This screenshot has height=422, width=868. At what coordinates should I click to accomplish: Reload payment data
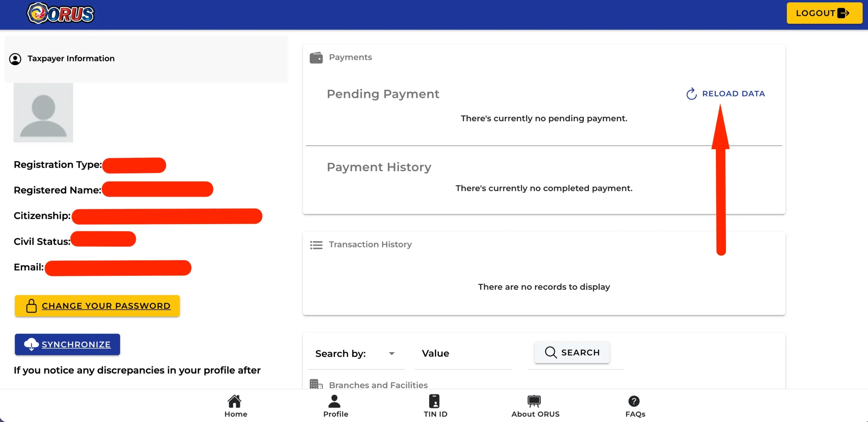tap(726, 94)
